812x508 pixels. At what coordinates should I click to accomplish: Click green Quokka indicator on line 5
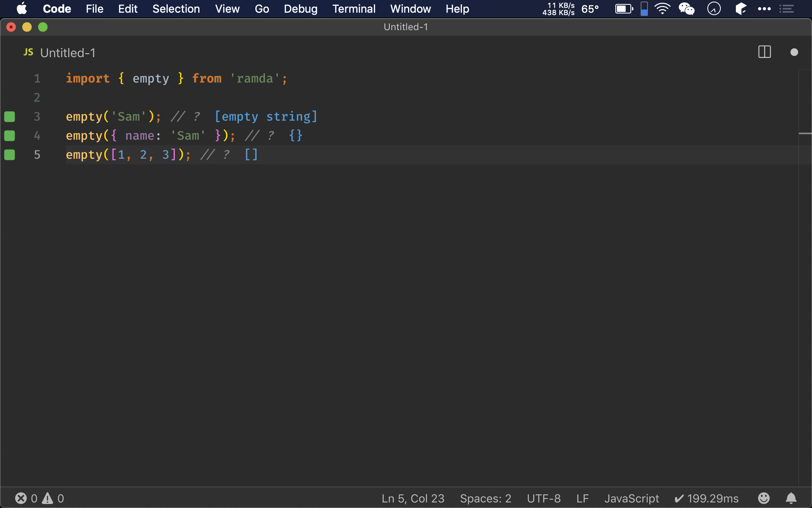[x=10, y=155]
